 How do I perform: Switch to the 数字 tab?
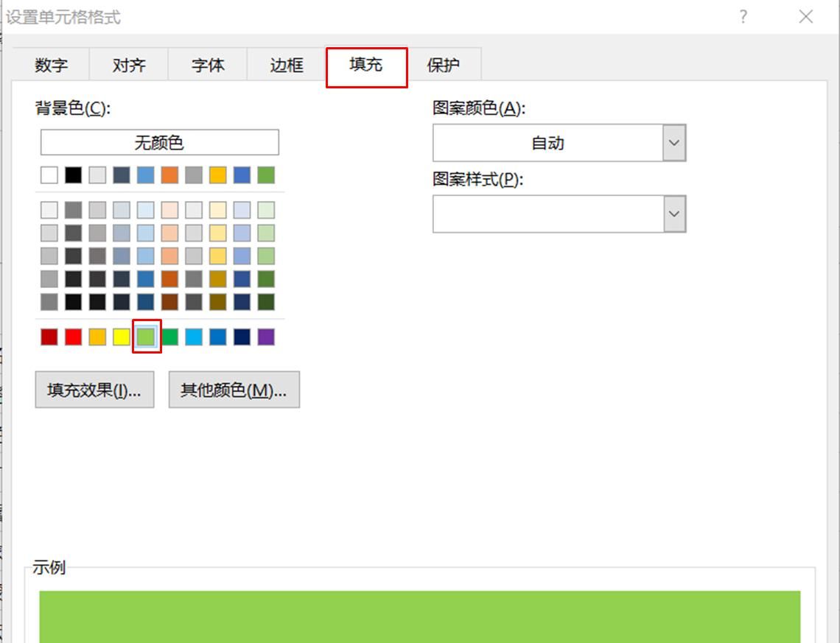(x=50, y=65)
